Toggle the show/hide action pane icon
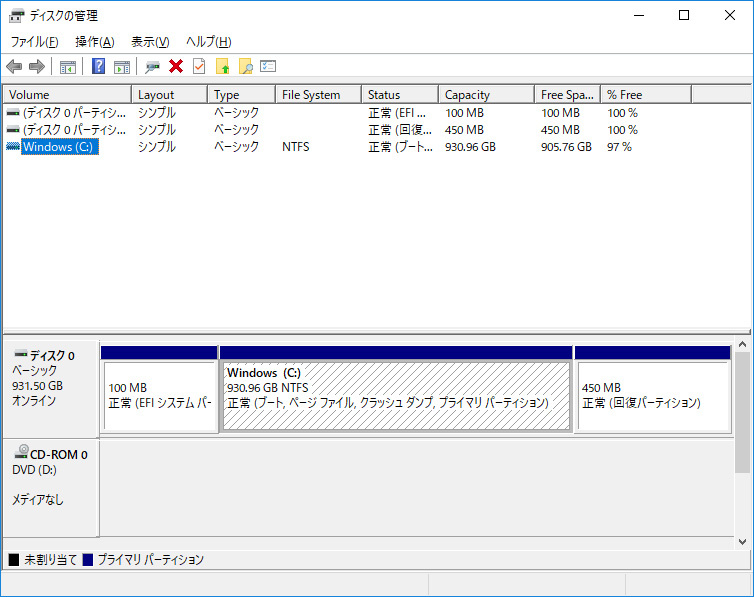Image resolution: width=754 pixels, height=597 pixels. 122,67
